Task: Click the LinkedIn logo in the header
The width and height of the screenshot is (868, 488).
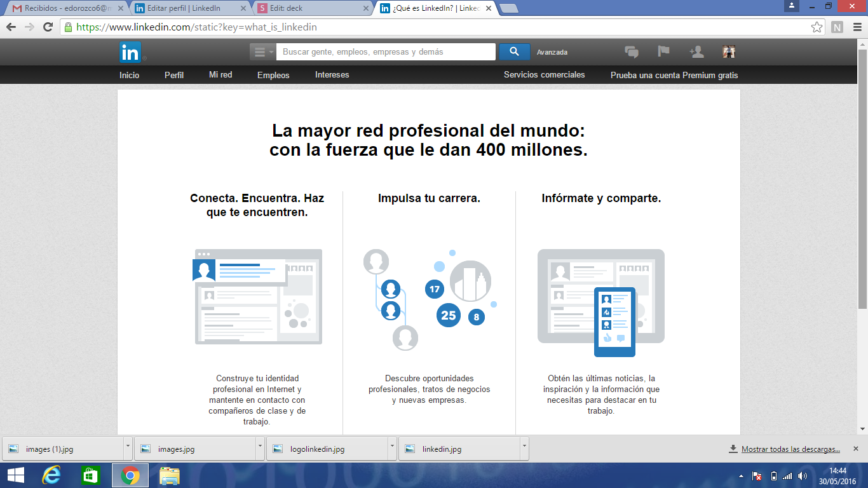Action: pyautogui.click(x=130, y=52)
